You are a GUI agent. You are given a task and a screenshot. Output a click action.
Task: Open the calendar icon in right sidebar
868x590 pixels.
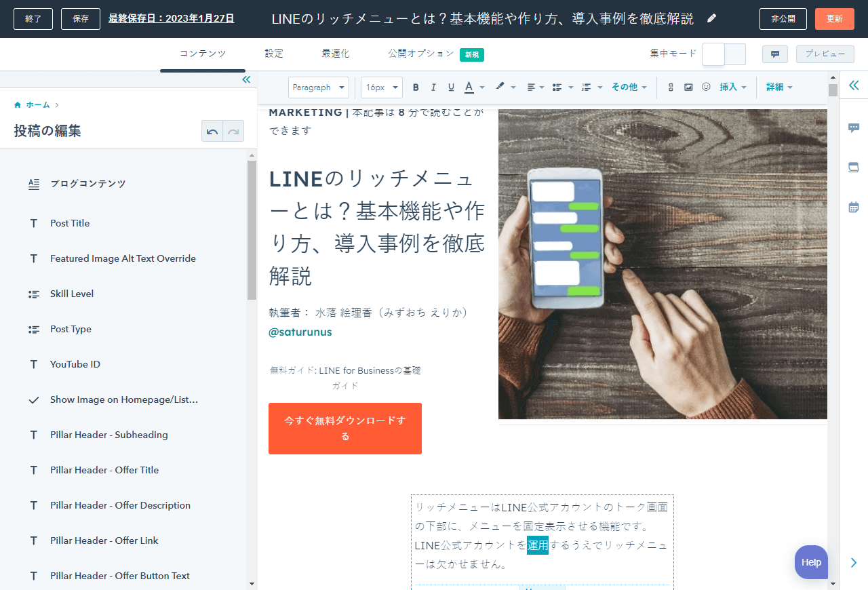(x=854, y=207)
